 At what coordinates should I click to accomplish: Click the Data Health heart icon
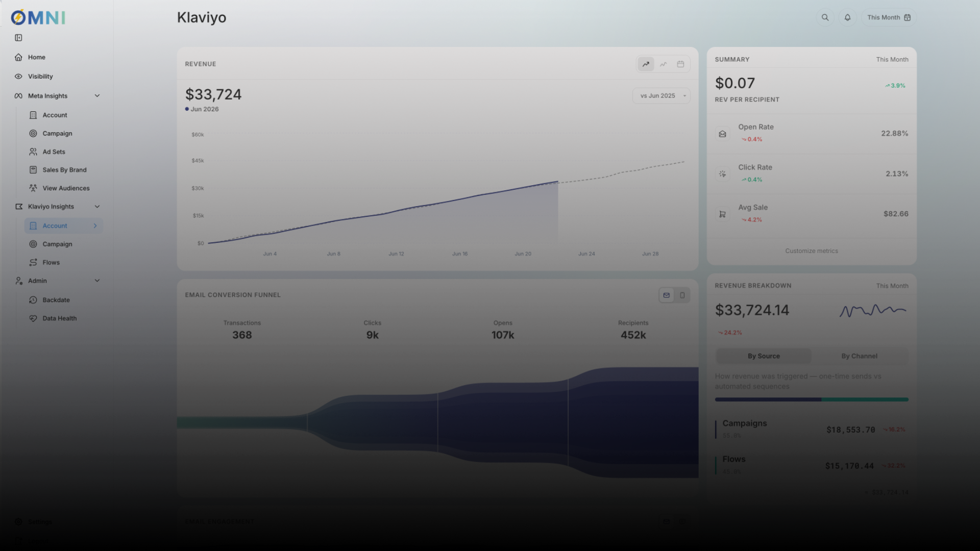33,318
